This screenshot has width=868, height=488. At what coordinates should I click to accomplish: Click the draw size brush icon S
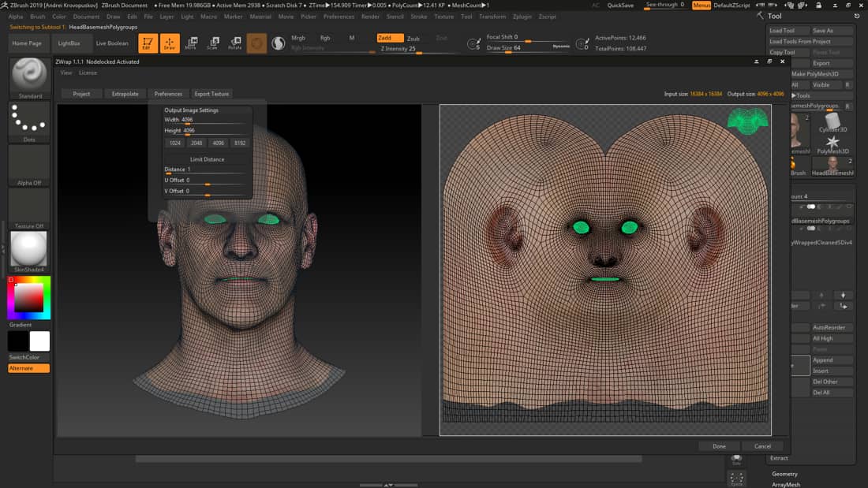(x=474, y=43)
